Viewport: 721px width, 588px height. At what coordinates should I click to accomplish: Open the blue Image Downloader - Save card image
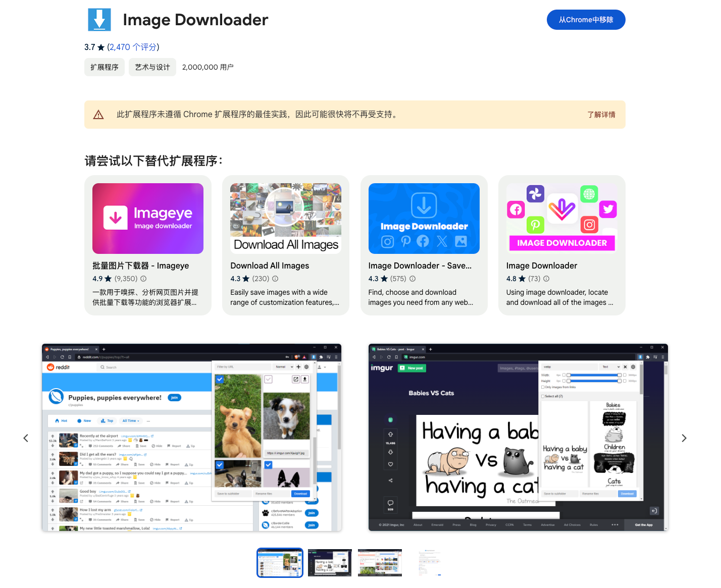click(x=424, y=219)
